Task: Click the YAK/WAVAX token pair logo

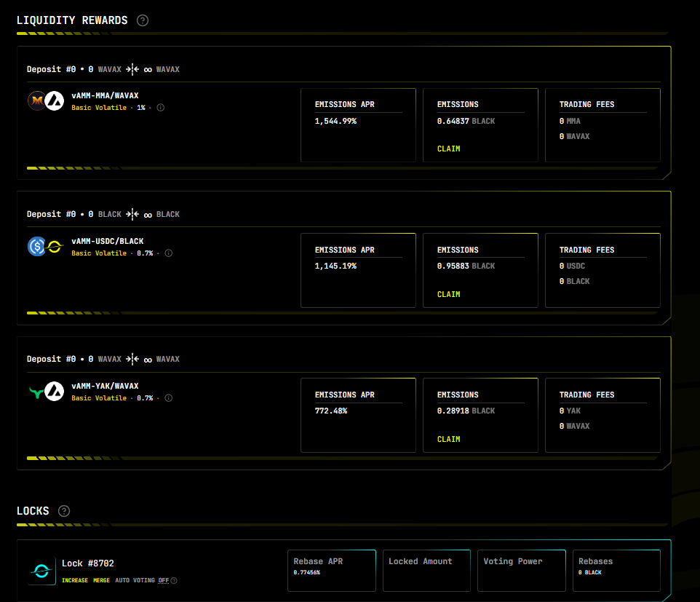Action: [x=46, y=392]
